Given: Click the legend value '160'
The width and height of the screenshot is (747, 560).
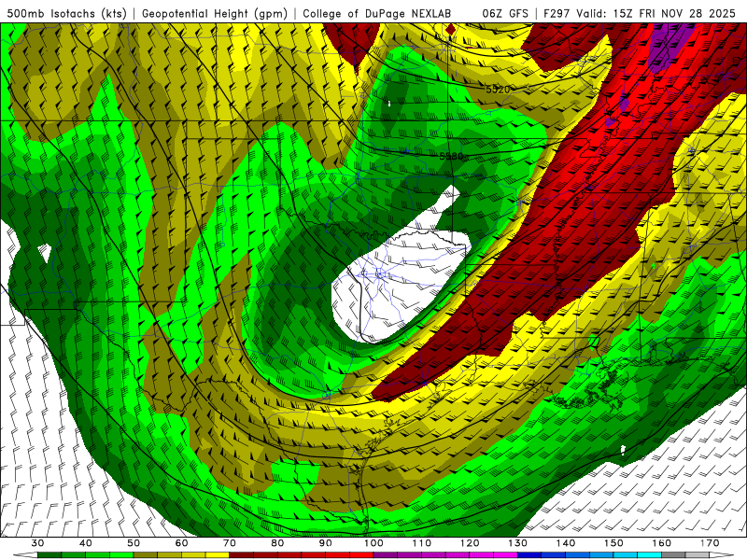Looking at the screenshot, I should [x=662, y=543].
